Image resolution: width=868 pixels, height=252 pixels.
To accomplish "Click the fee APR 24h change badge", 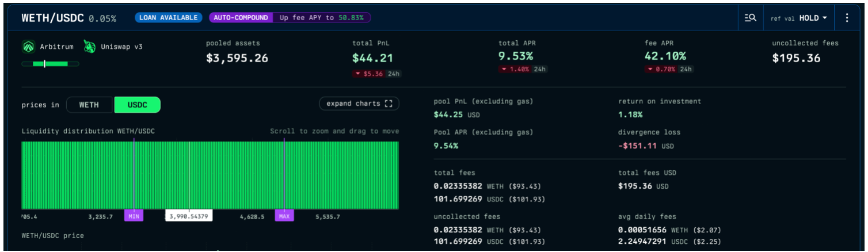I will point(670,69).
